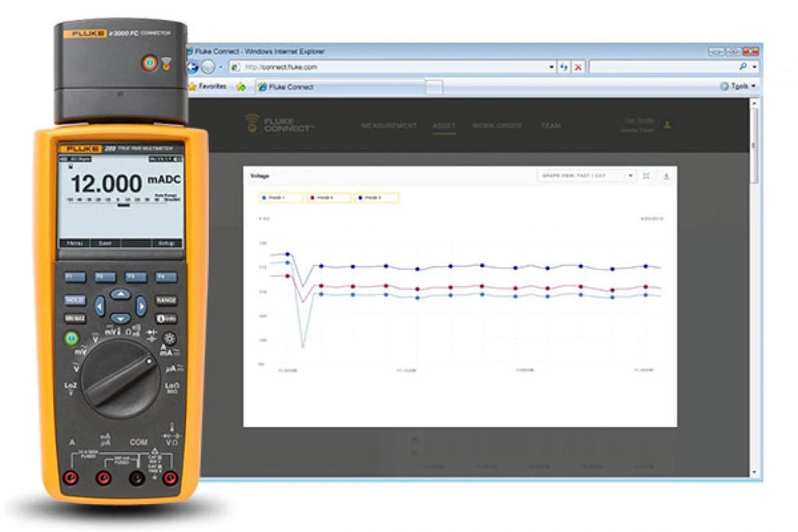Expand the voltage graph to fullscreen
798x532 pixels.
[x=646, y=176]
